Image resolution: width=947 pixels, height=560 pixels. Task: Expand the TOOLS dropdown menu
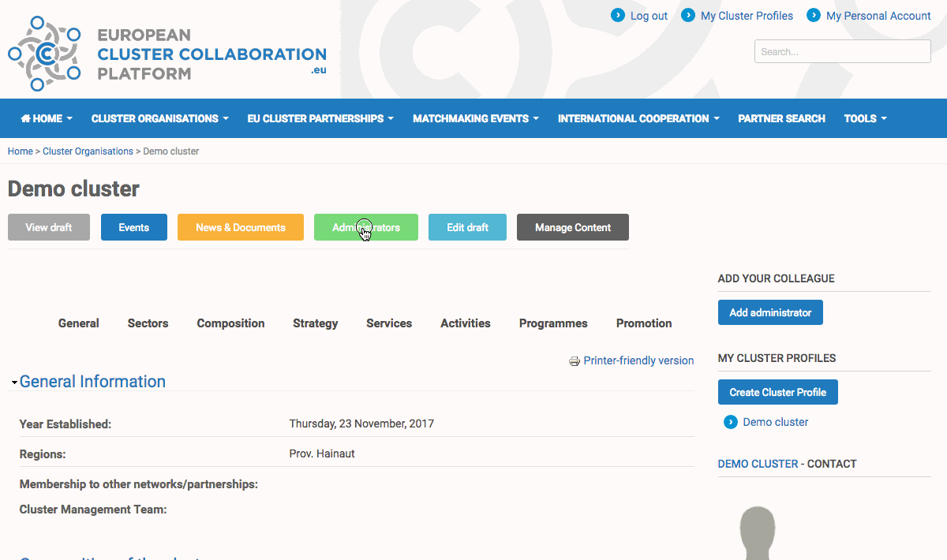(x=866, y=118)
